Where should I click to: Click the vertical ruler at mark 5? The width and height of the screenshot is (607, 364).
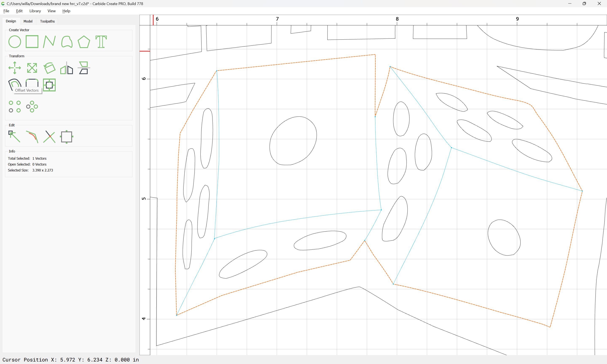tap(144, 199)
